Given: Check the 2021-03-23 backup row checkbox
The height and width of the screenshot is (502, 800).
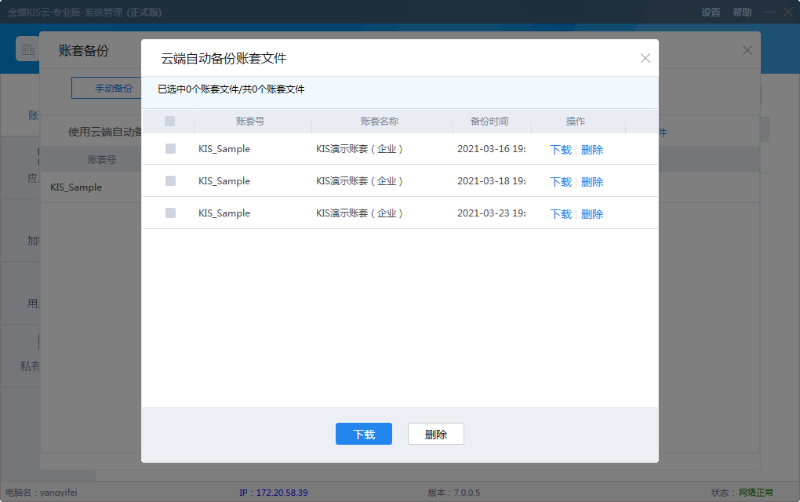Looking at the screenshot, I should (170, 213).
